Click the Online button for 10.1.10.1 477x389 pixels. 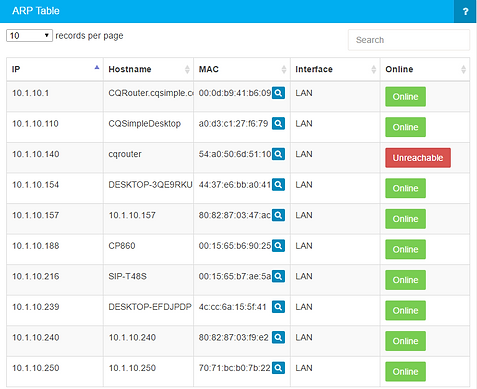point(405,97)
